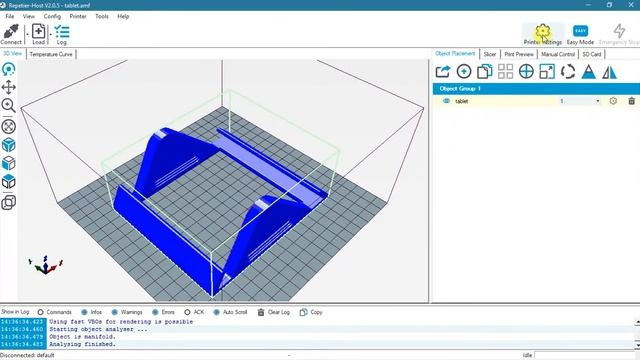Switch to isometric cube view

click(x=9, y=145)
